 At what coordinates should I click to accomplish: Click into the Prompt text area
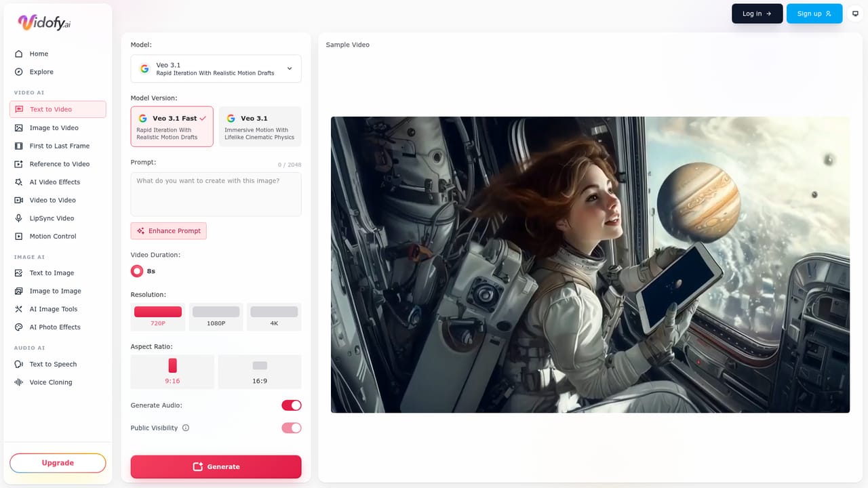[x=216, y=195]
